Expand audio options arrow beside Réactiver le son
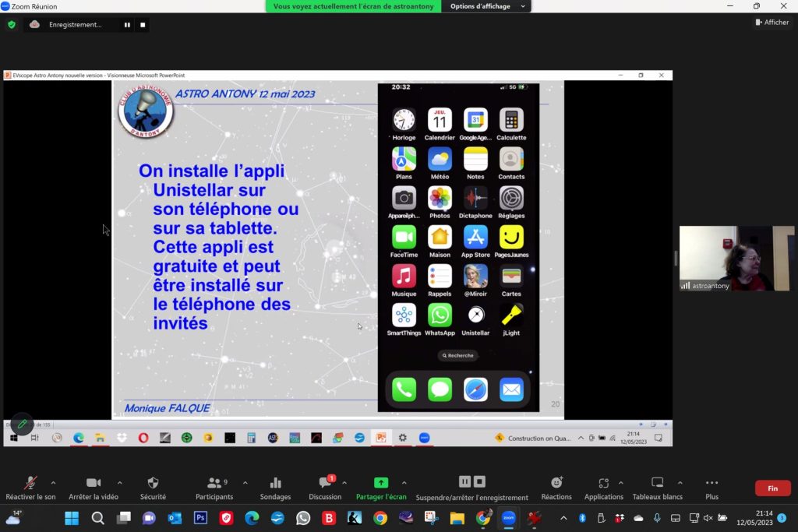Image resolution: width=798 pixels, height=532 pixels. 54,483
